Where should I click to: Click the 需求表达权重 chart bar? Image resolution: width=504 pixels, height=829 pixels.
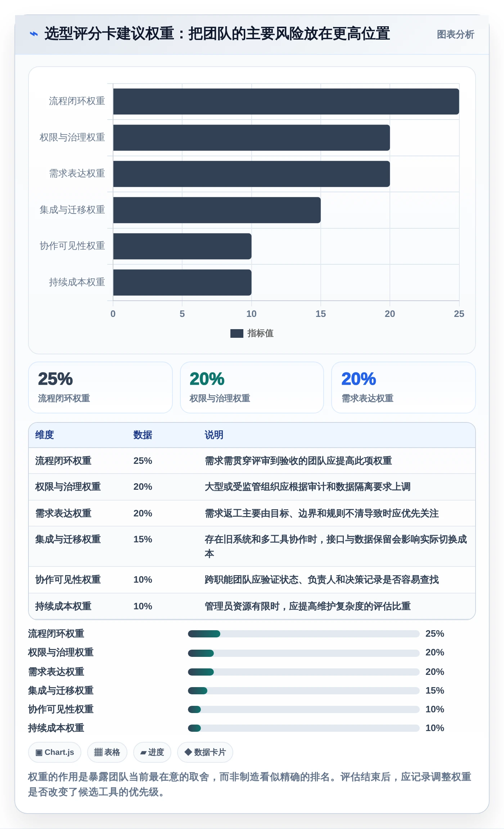point(251,174)
